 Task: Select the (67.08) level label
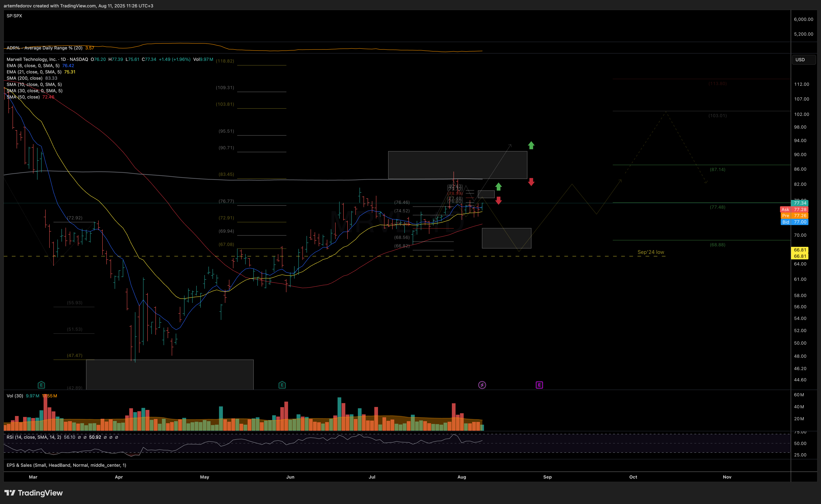[x=226, y=245]
